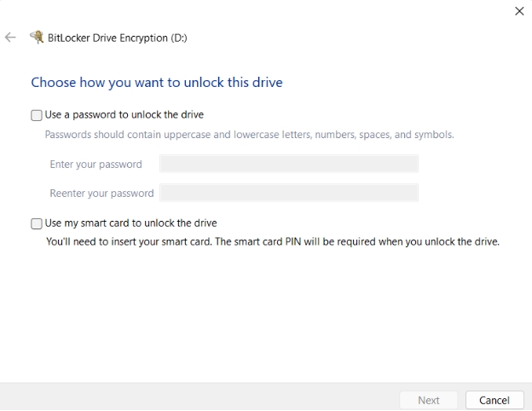532x411 pixels.
Task: Click the 'Use my smart card to unlock the drive' label
Action: click(x=130, y=223)
